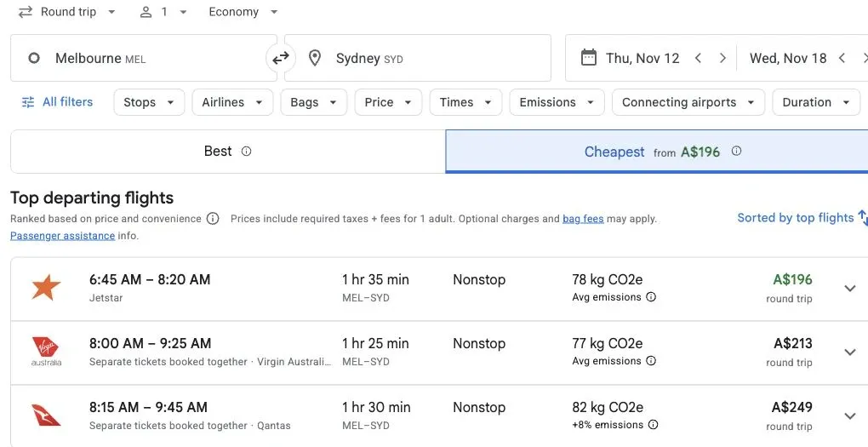Open the Bags filter dropdown
The width and height of the screenshot is (868, 447).
click(313, 102)
